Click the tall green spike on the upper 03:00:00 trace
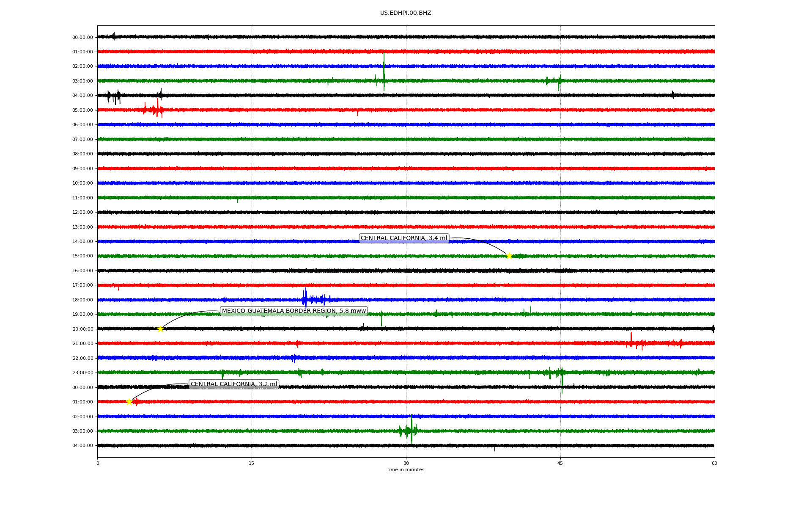The width and height of the screenshot is (812, 508). click(x=384, y=73)
